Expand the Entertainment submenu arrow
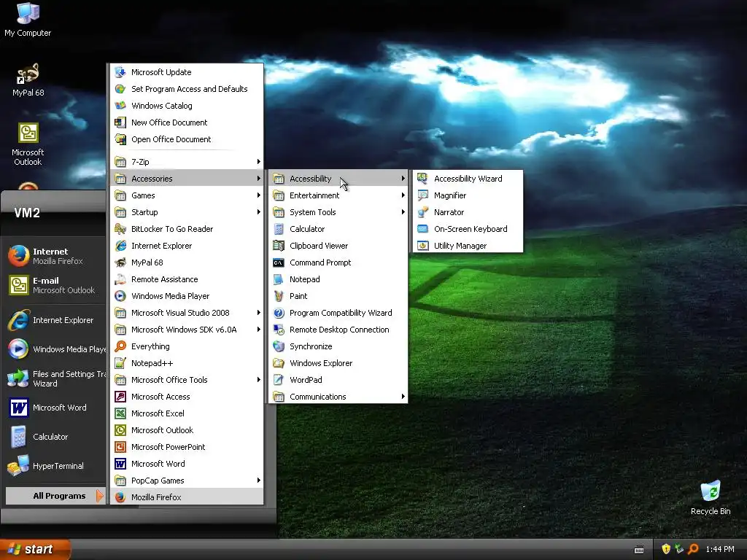 403,195
